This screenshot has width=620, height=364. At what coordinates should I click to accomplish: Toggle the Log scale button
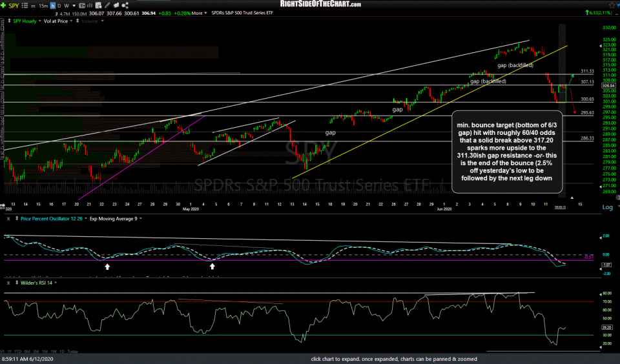[x=607, y=207]
